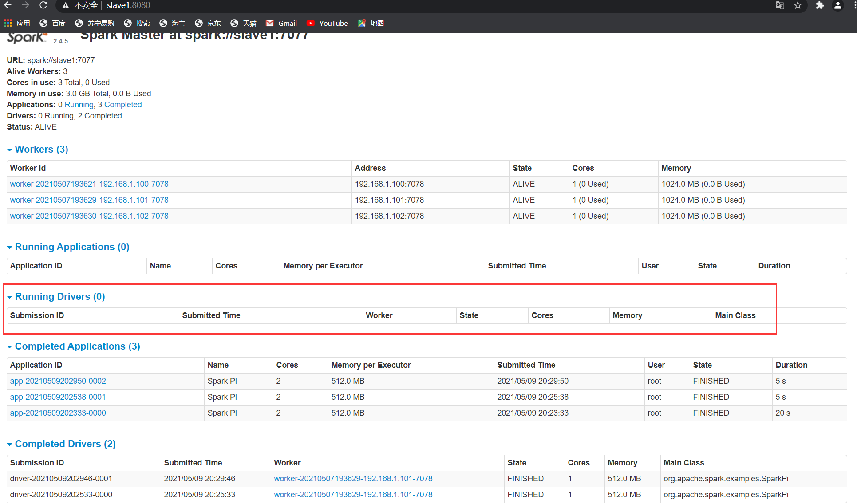
Task: Open worker-20210507193621-192.168.1.100-7078 details
Action: (x=89, y=184)
